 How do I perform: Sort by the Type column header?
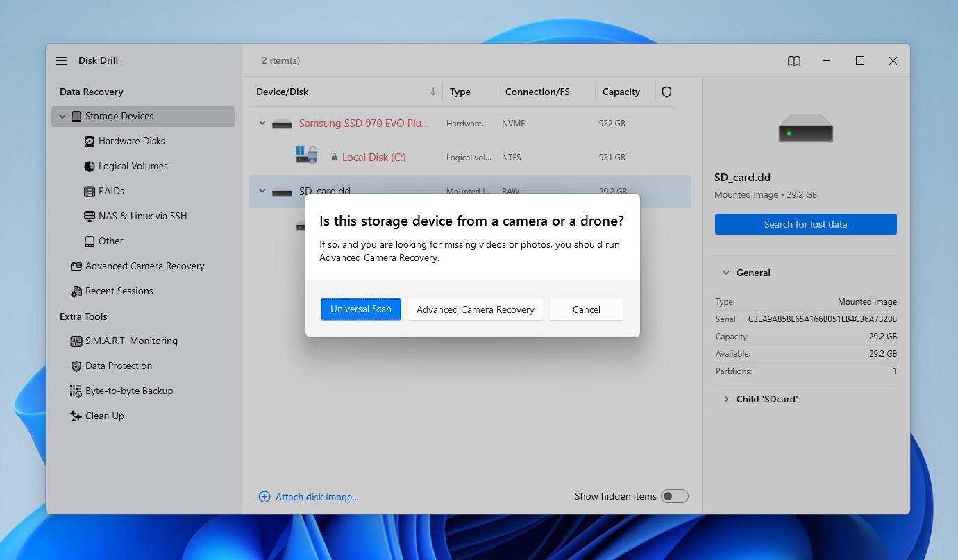tap(460, 92)
